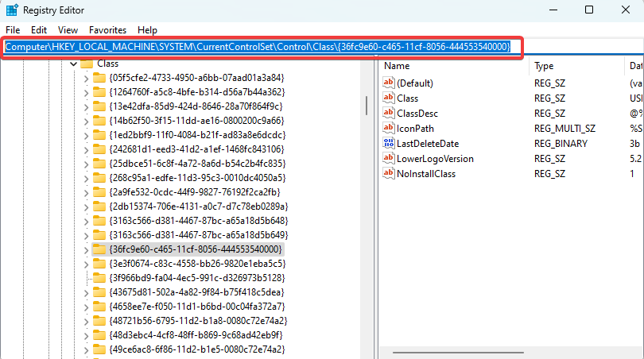Click folder icon of {48d3ebc4-4cf8-48ff-b869-9c68ad42eb9f}
The image size is (644, 359).
99,335
